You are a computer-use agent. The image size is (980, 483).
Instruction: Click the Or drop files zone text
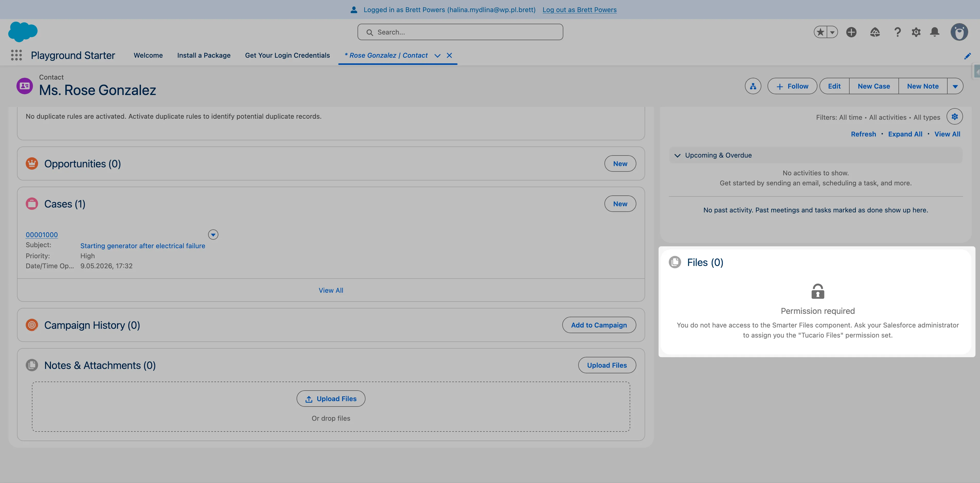coord(331,418)
